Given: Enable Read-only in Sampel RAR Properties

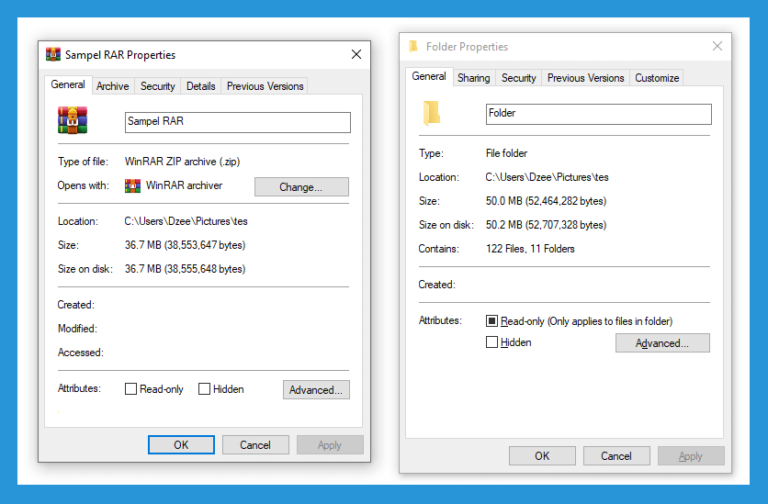Looking at the screenshot, I should pos(131,389).
